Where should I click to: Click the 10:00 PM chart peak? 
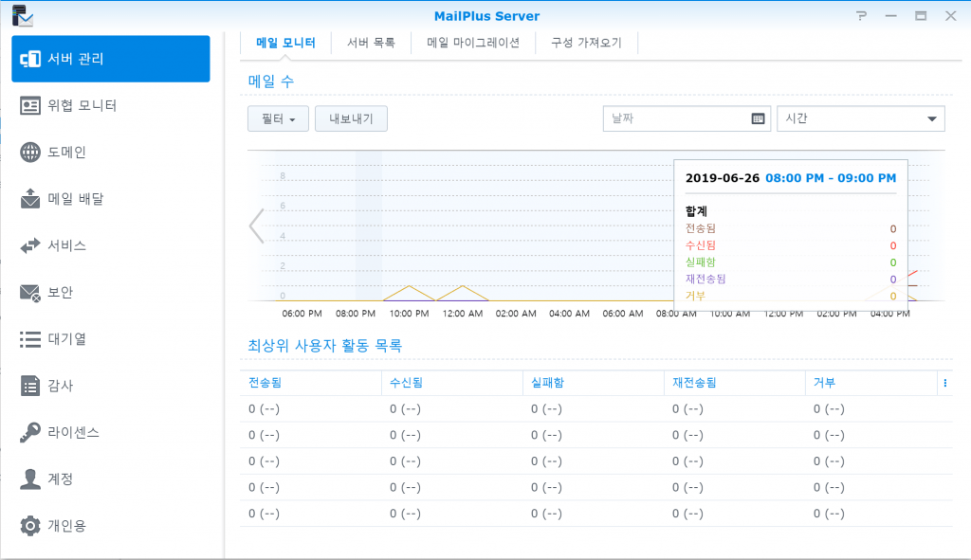[410, 286]
